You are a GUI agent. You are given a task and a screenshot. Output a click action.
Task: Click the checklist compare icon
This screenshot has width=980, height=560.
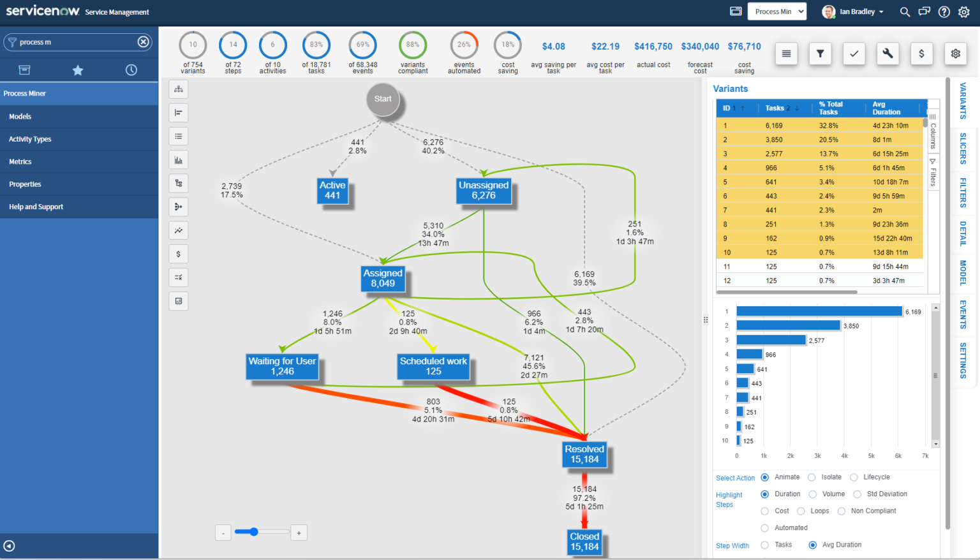pos(179,277)
